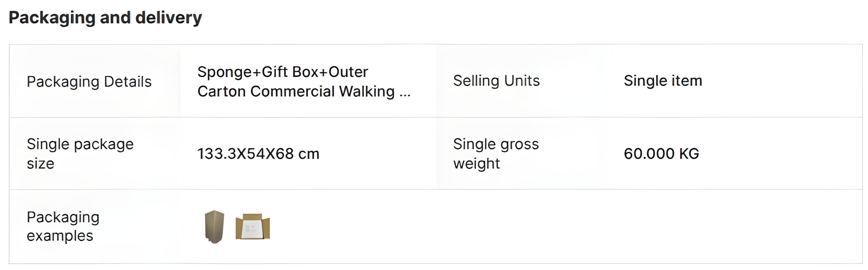The width and height of the screenshot is (868, 270).
Task: Click the Packaging Details label
Action: click(x=89, y=82)
